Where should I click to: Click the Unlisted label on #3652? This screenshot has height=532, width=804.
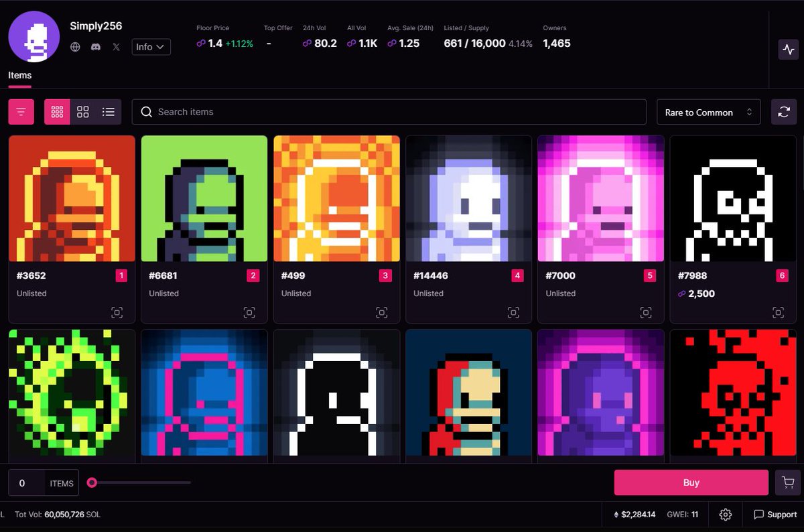pos(31,293)
